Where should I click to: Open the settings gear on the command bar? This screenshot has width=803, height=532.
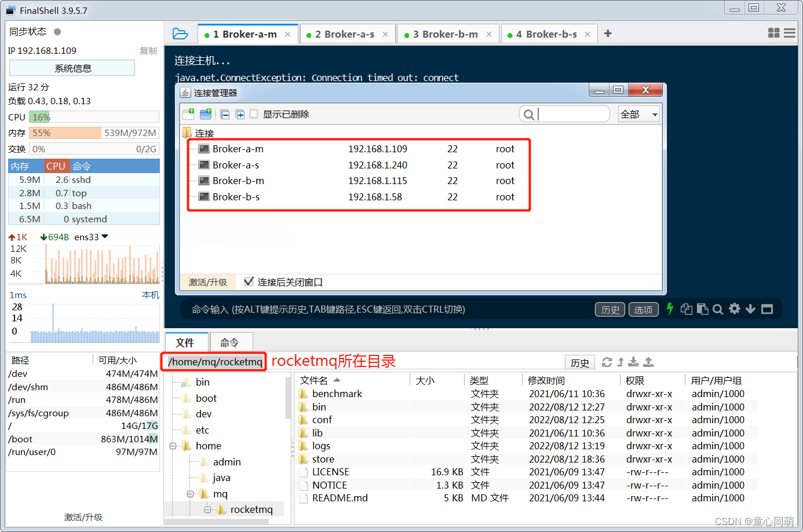734,309
